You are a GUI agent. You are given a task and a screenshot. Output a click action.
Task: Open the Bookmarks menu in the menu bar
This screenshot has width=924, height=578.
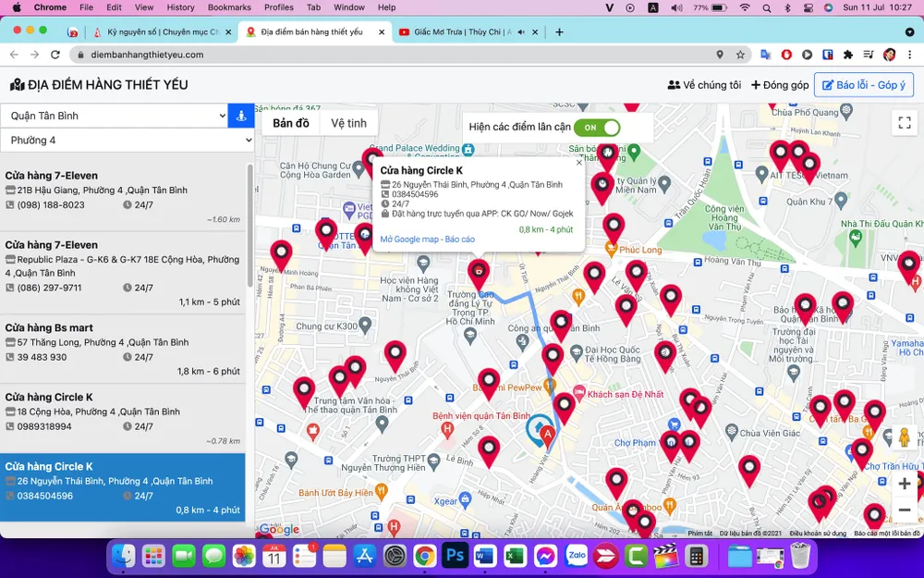[229, 7]
